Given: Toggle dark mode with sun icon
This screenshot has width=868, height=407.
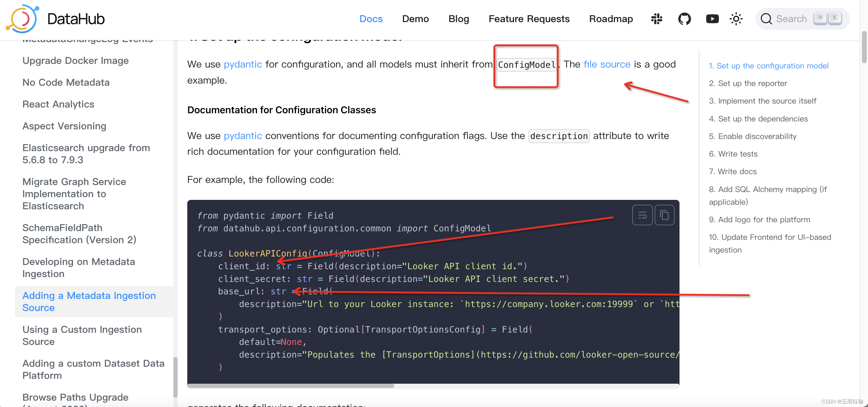Looking at the screenshot, I should point(736,19).
